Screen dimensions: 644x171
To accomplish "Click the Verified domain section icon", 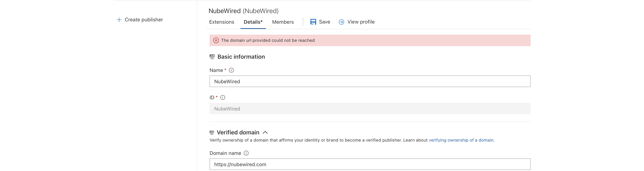I will 212,132.
